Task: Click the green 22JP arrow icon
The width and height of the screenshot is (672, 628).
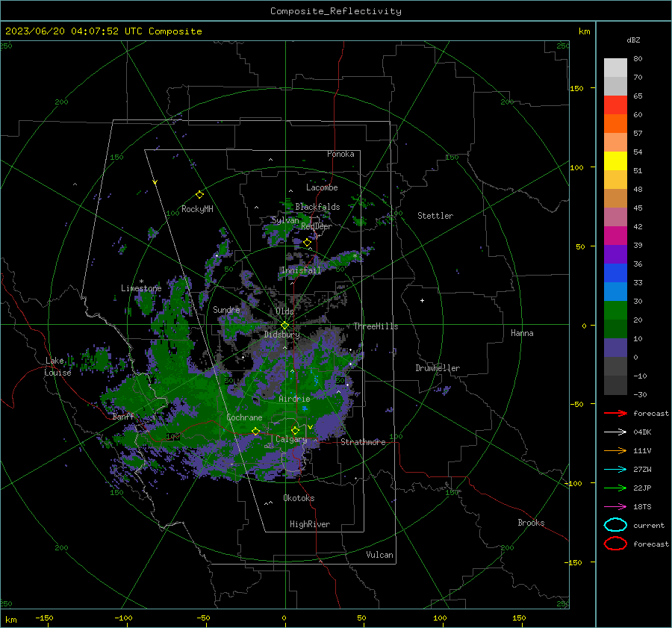Action: pyautogui.click(x=615, y=488)
